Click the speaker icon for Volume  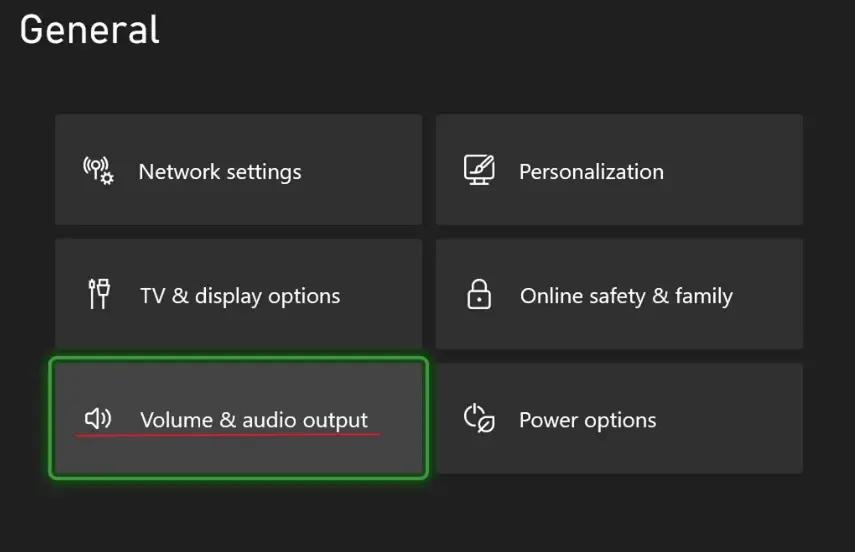(98, 418)
